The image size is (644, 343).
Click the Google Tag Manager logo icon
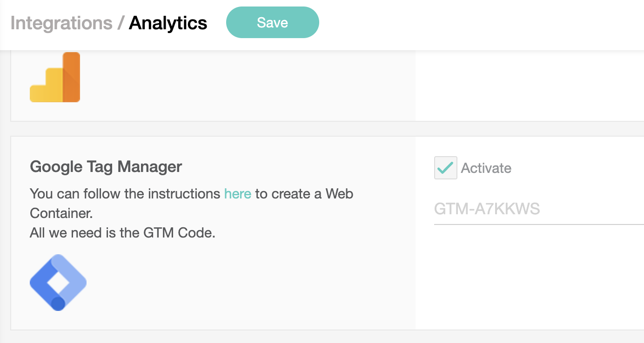(58, 283)
